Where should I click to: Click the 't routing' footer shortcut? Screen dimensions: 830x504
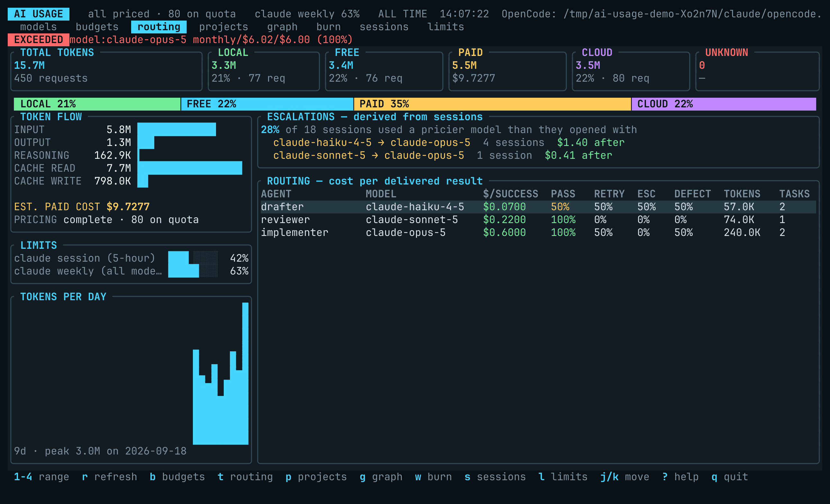(x=245, y=477)
